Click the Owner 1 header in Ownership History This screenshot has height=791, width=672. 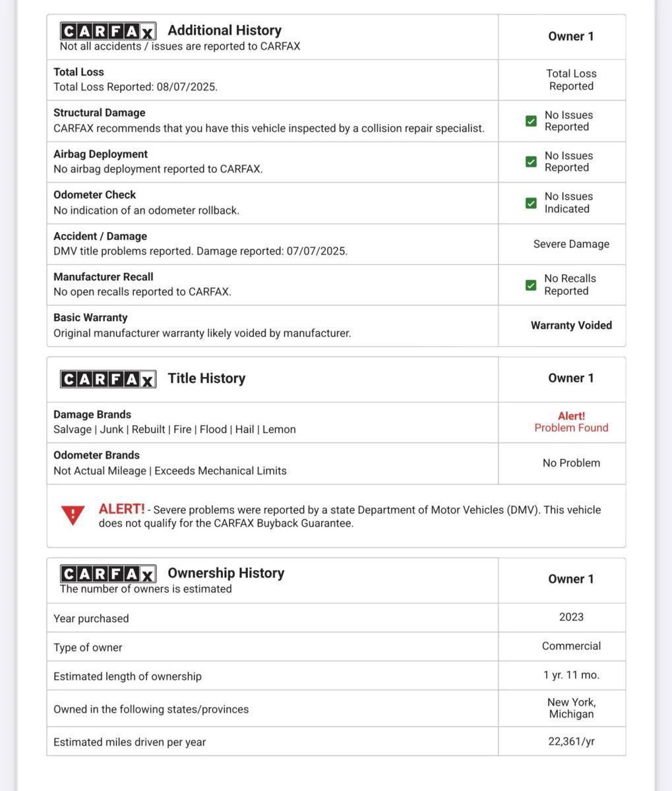(x=571, y=579)
